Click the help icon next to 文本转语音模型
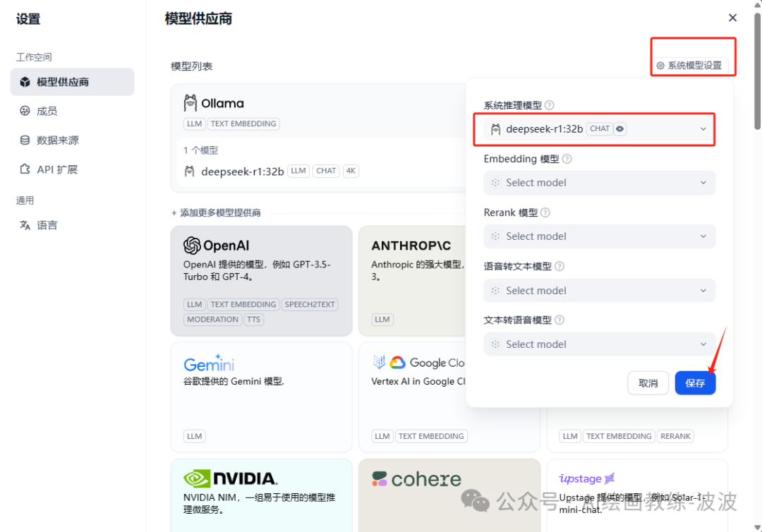The image size is (762, 532). point(560,320)
